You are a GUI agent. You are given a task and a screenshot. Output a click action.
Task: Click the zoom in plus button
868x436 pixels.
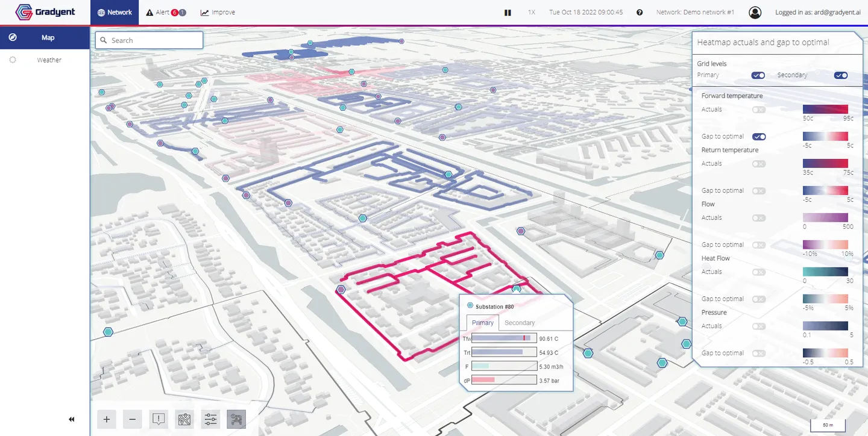click(107, 419)
